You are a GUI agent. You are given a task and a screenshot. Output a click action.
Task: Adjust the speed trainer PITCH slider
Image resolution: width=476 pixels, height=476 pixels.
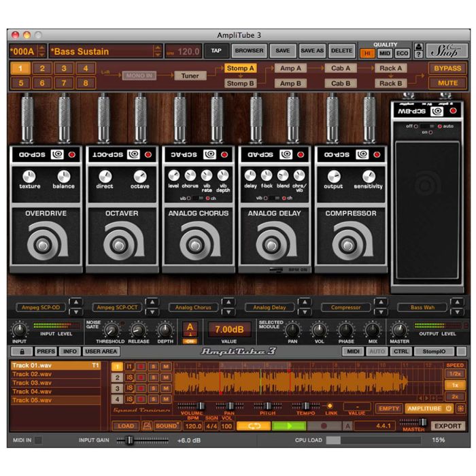tap(267, 406)
